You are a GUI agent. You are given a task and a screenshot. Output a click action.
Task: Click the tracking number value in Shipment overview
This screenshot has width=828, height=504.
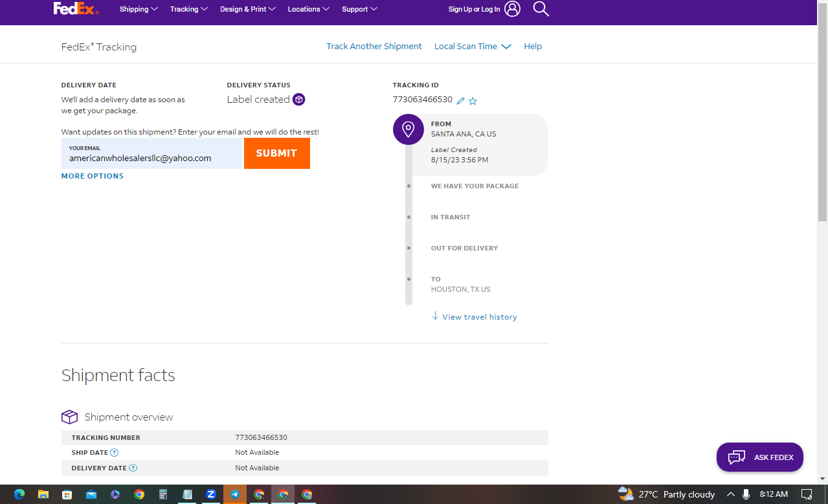pos(261,438)
